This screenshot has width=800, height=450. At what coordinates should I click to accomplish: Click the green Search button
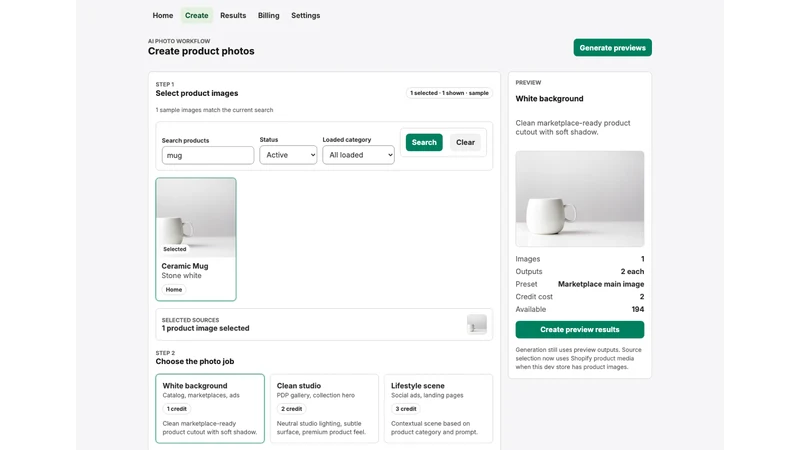[x=424, y=142]
